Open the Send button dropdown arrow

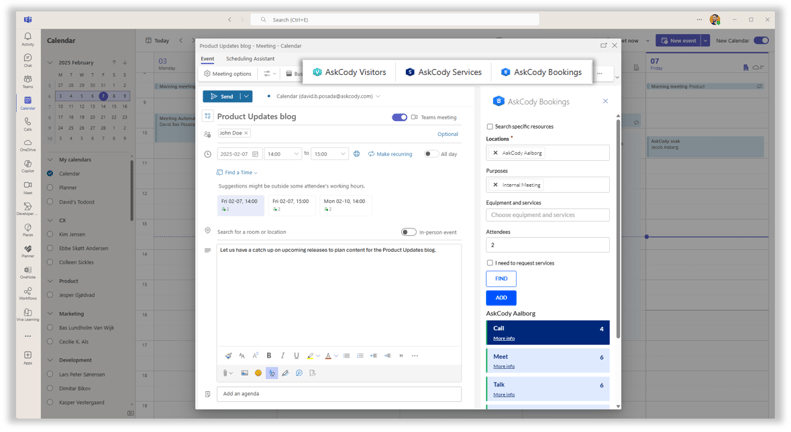click(x=246, y=96)
